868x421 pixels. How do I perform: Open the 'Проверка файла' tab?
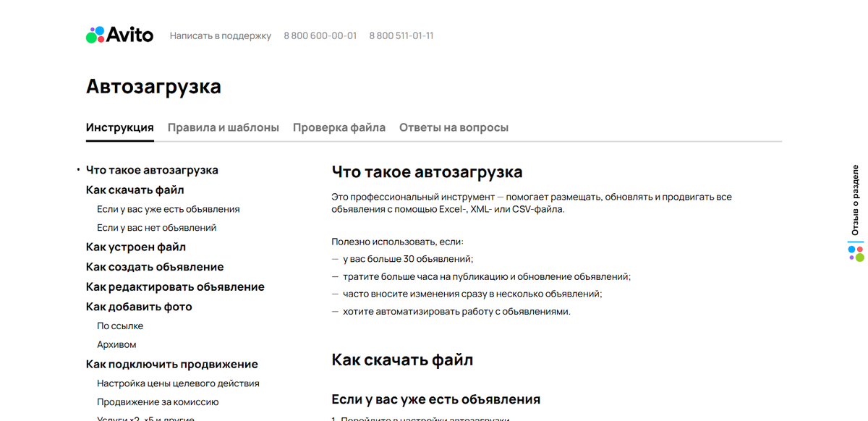(x=339, y=127)
